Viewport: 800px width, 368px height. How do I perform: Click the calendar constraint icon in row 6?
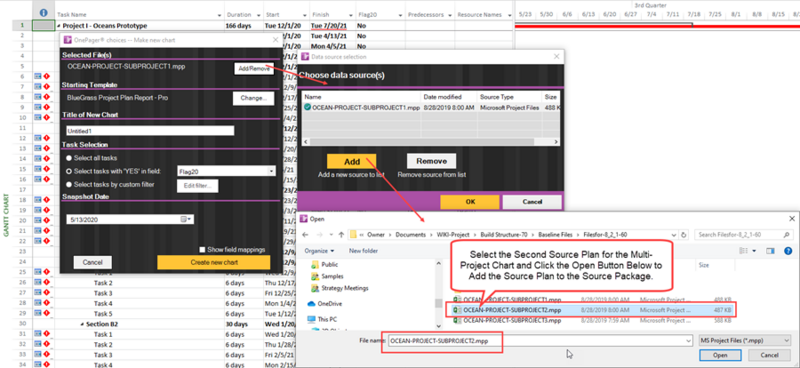pyautogui.click(x=38, y=76)
